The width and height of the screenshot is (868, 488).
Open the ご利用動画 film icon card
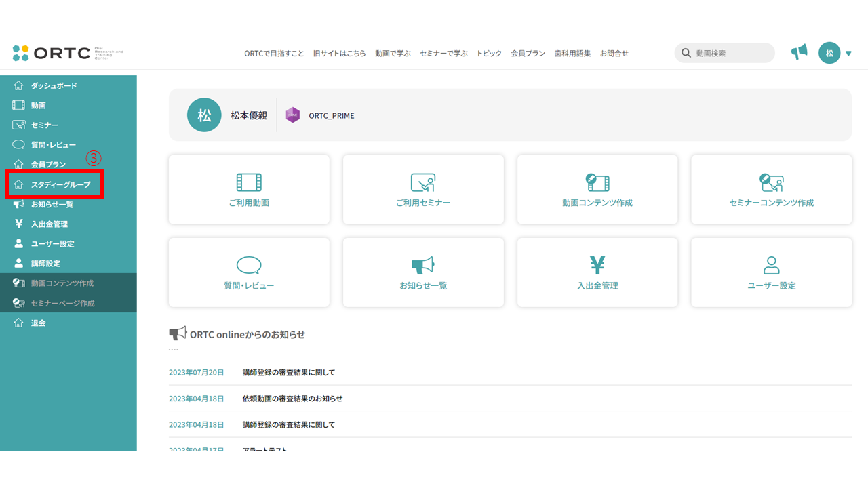pyautogui.click(x=249, y=189)
